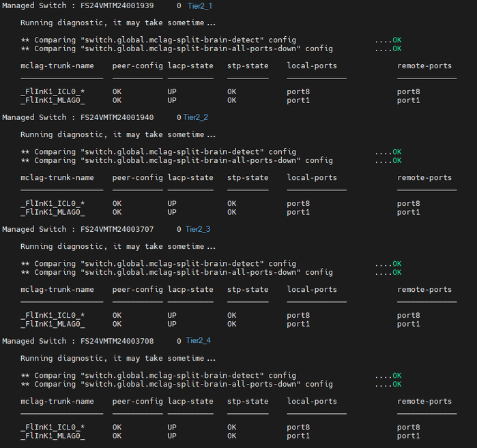
Task: Click serial number FS24VMTM24001939
Action: tap(117, 5)
